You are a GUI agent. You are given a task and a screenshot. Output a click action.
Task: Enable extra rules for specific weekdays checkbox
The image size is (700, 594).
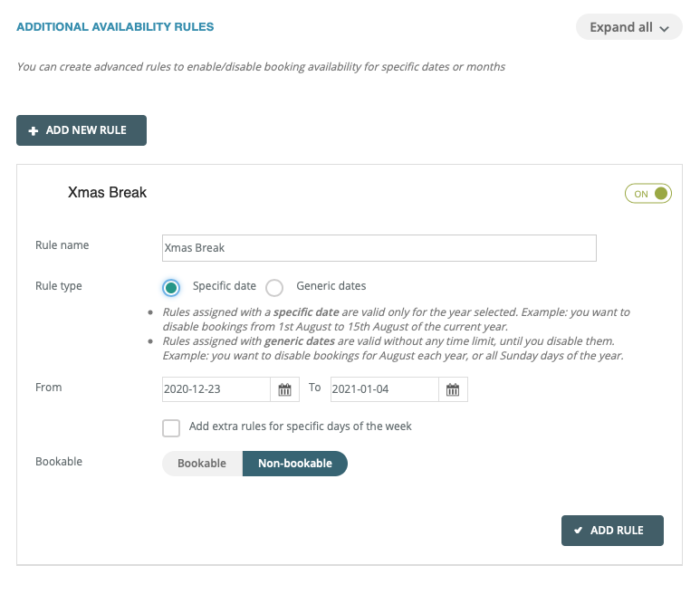171,427
